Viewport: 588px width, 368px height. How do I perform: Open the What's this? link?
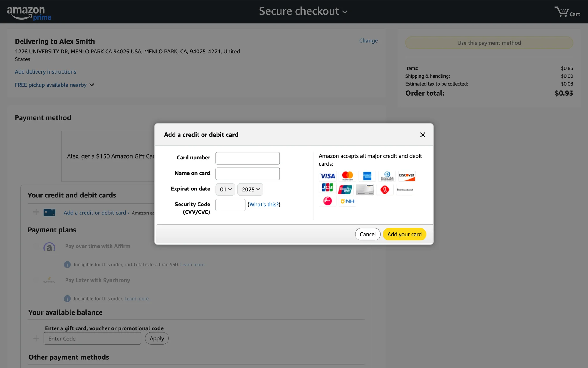coord(264,205)
